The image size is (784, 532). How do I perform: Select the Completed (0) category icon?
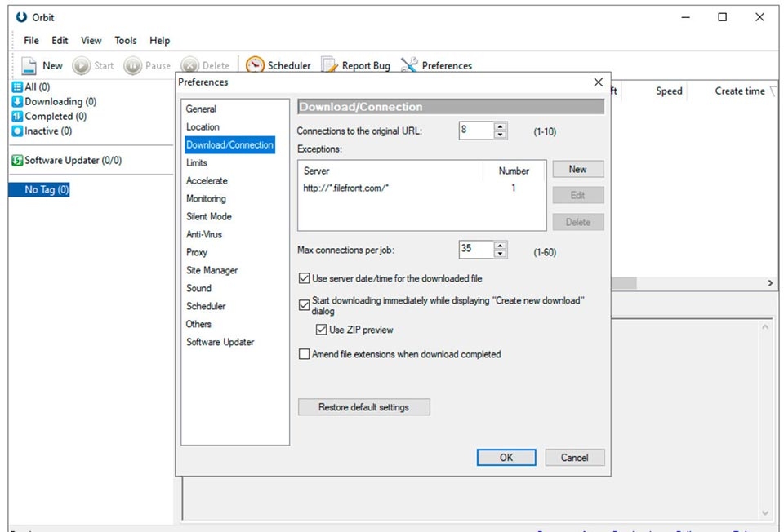coord(17,117)
